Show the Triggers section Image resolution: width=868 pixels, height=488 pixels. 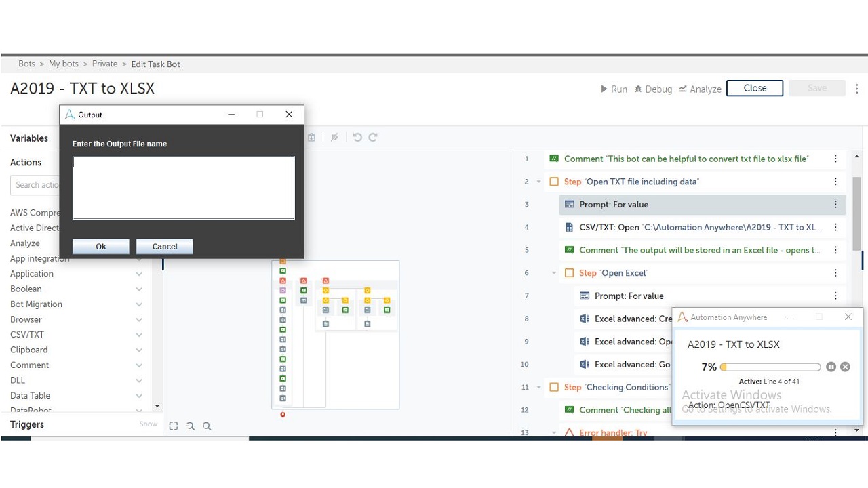pos(149,424)
